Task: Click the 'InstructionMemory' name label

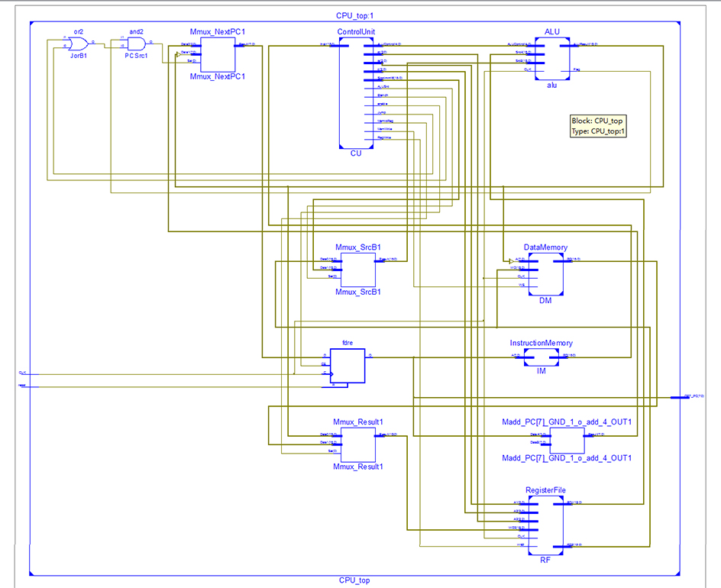Action: 542,343
